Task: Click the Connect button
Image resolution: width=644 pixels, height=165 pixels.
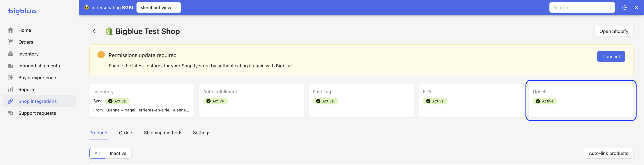Action: point(611,57)
